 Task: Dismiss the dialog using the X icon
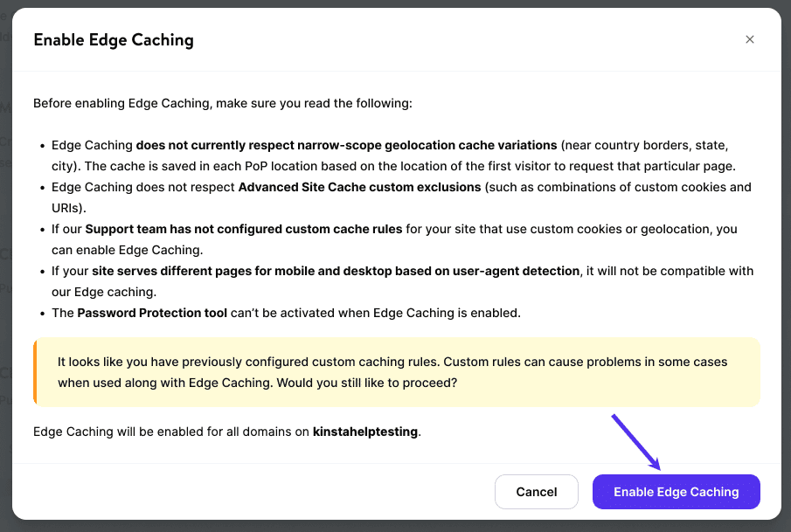pyautogui.click(x=749, y=39)
